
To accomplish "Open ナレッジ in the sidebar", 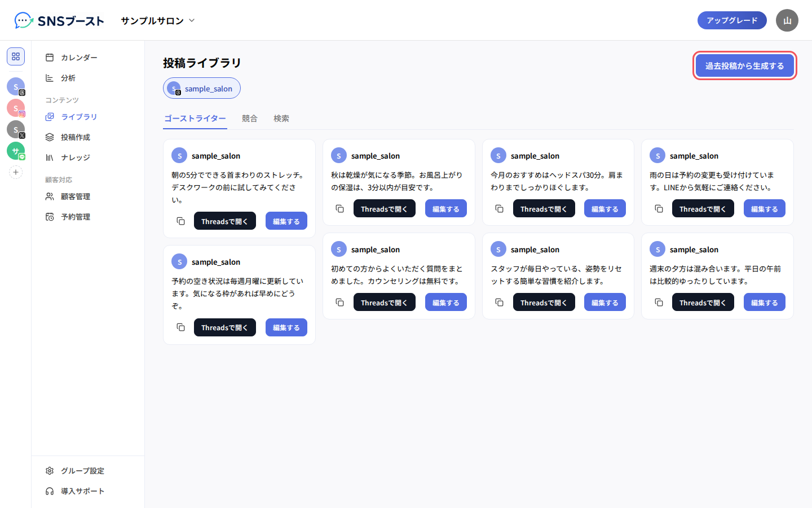I will point(88,157).
